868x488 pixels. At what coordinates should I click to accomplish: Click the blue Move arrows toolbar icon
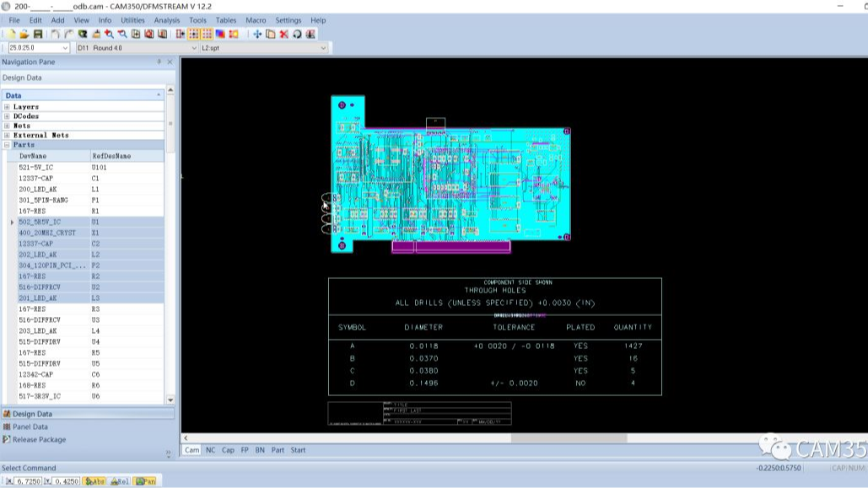tap(257, 35)
